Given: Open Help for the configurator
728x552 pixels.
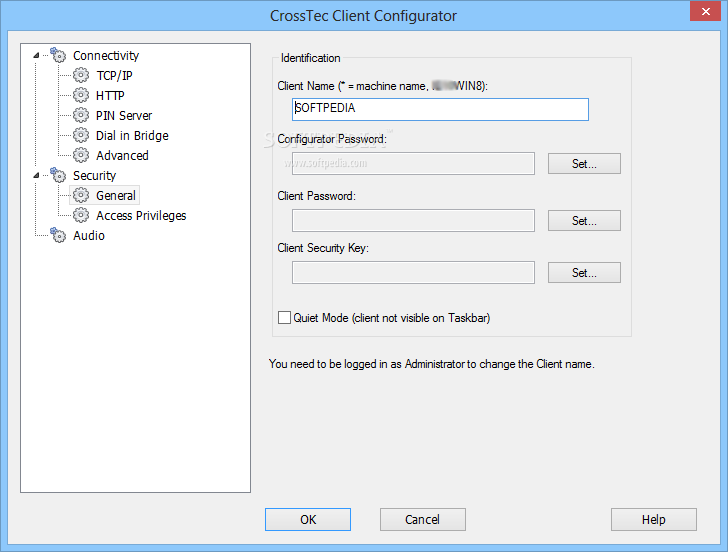Looking at the screenshot, I should click(654, 519).
